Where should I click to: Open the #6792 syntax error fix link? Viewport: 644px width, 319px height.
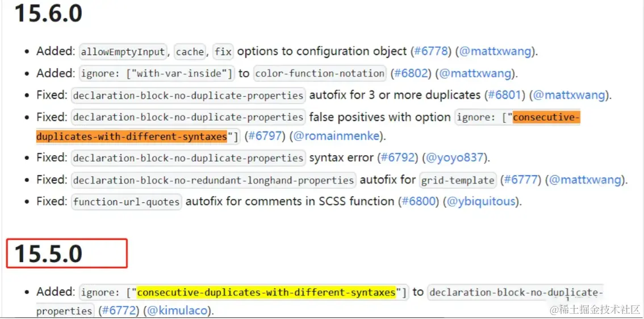click(398, 158)
